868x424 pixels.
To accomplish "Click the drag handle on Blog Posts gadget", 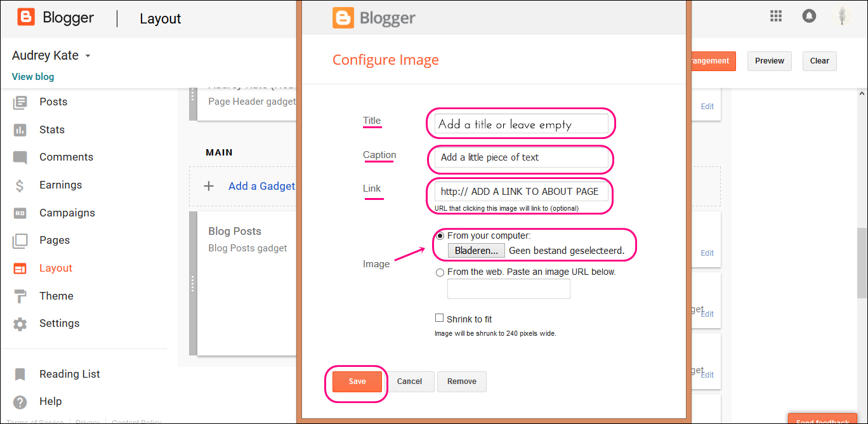I will click(x=193, y=284).
